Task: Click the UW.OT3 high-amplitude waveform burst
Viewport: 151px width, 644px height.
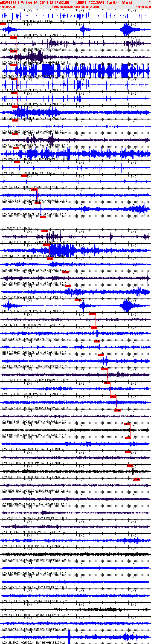Action: (x=60, y=250)
